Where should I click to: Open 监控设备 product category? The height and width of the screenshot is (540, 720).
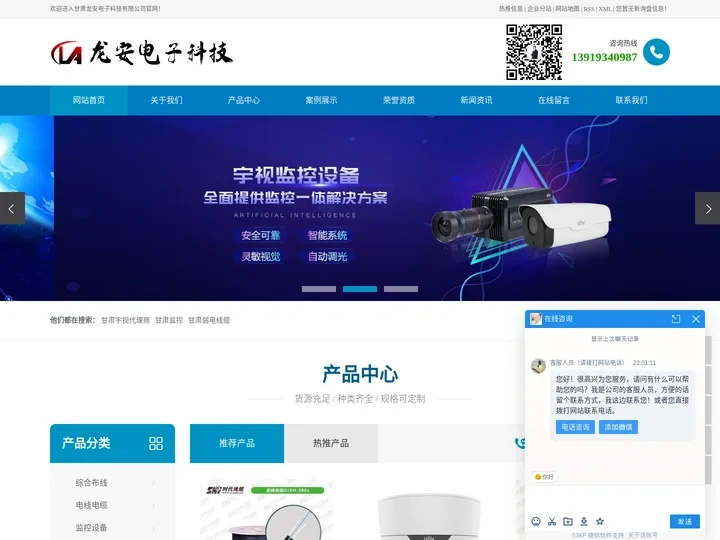(91, 528)
